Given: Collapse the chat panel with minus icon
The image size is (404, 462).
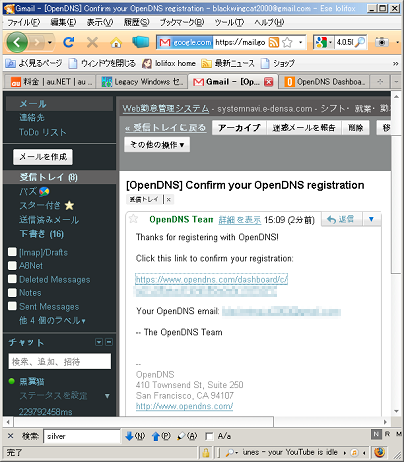Looking at the screenshot, I should pyautogui.click(x=109, y=342).
